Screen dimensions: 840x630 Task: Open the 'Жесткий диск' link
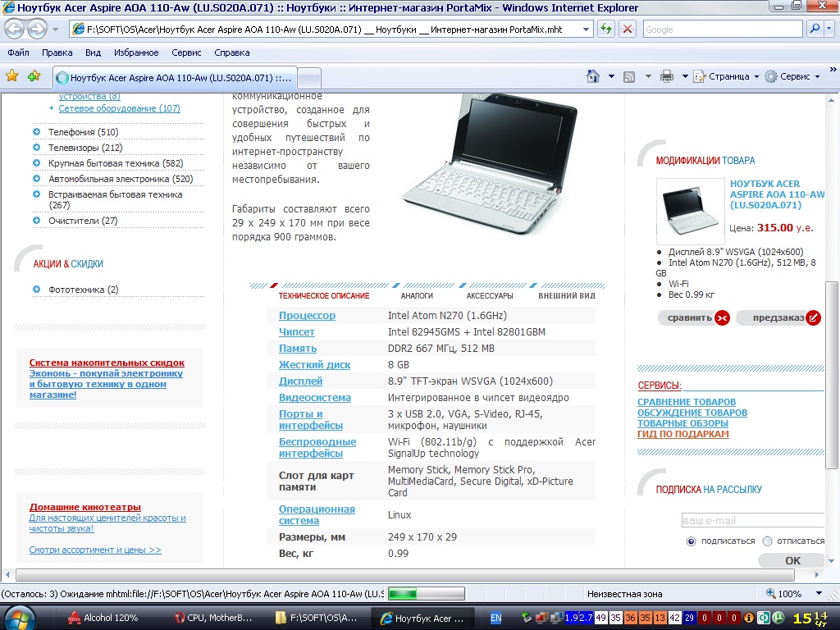click(x=314, y=365)
